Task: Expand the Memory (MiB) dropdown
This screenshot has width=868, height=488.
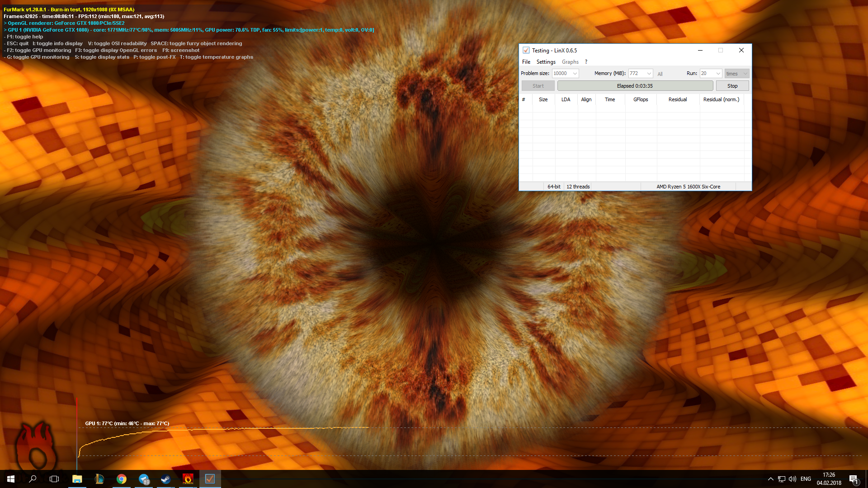Action: point(649,74)
